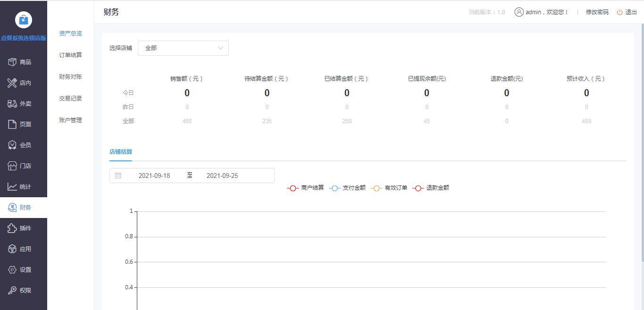Click the 外卖 delivery scooter icon
This screenshot has width=644, height=310.
[x=12, y=103]
